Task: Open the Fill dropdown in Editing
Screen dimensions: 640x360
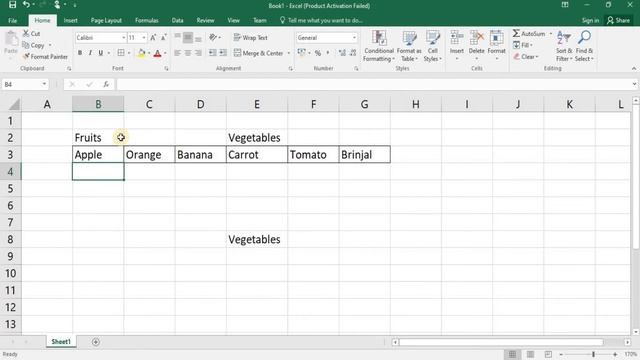Action: click(x=523, y=45)
